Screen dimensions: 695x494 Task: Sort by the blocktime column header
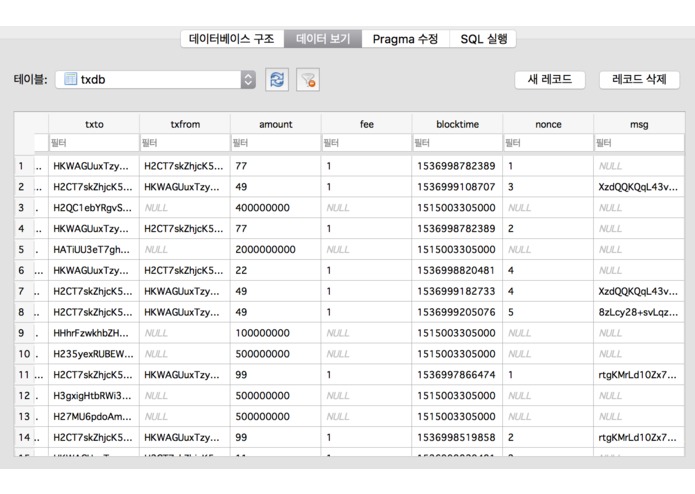457,124
